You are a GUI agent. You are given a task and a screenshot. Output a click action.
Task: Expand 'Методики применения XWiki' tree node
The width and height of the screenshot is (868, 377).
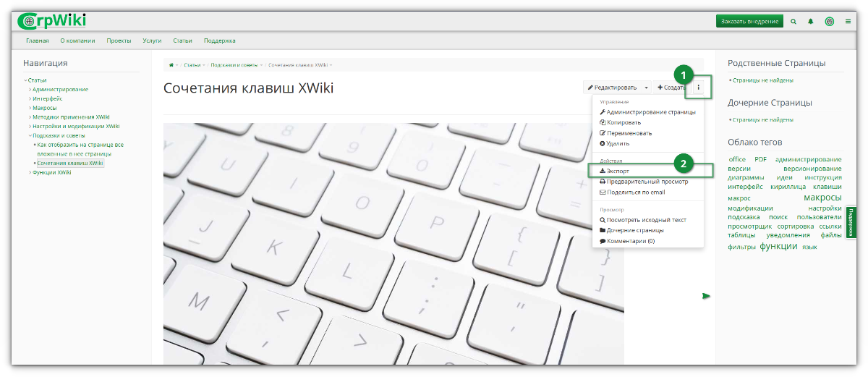30,117
